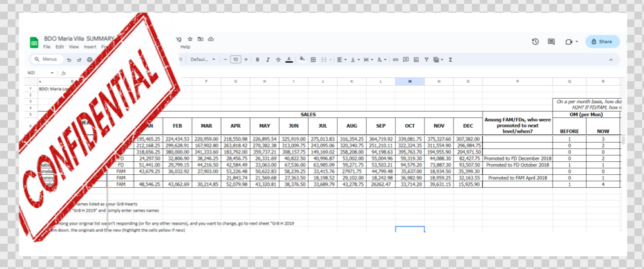This screenshot has height=269, width=644.
Task: Undo the last action
Action: click(69, 59)
